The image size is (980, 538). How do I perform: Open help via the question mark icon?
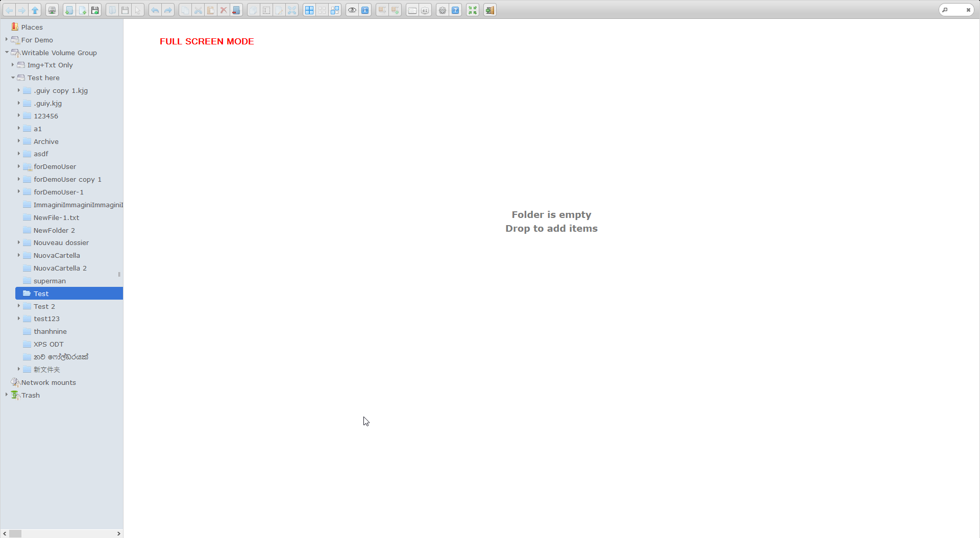tap(455, 10)
